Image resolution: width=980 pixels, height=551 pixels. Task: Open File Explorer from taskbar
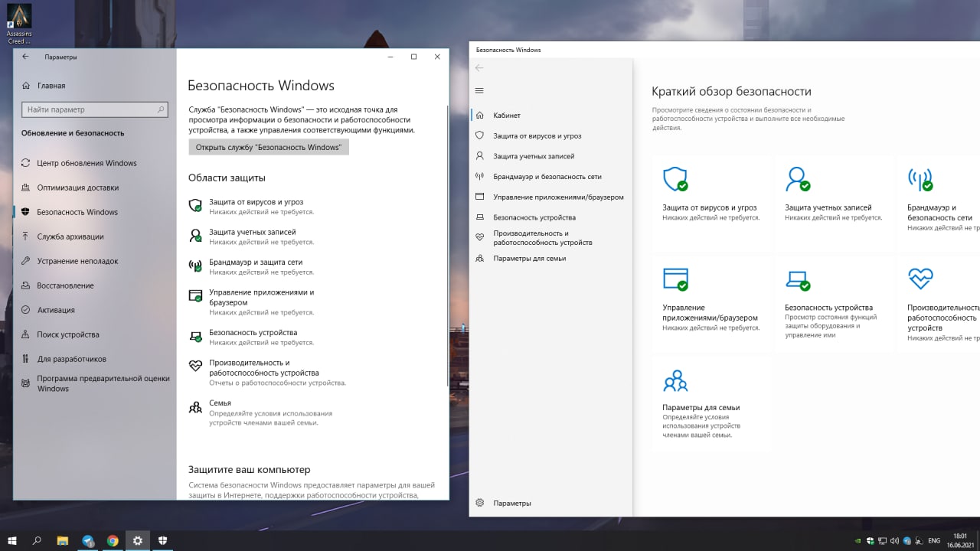pyautogui.click(x=63, y=540)
